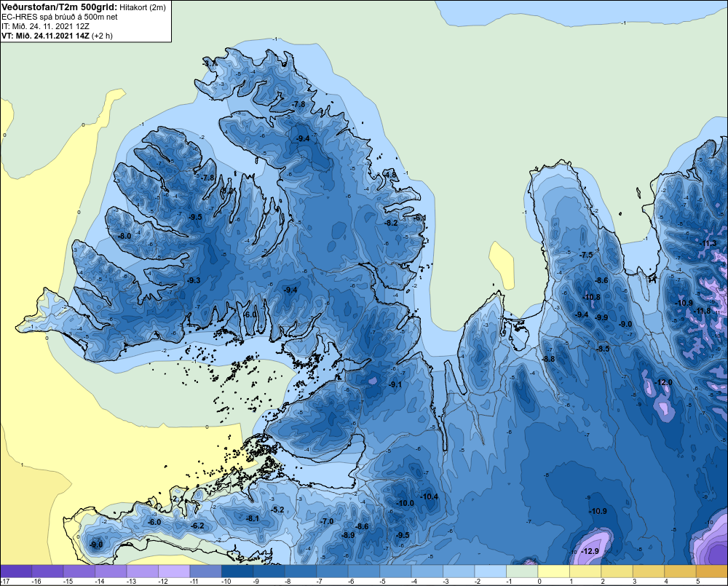Click the -12.0 temperature label
This screenshot has width=728, height=586.
point(663,382)
